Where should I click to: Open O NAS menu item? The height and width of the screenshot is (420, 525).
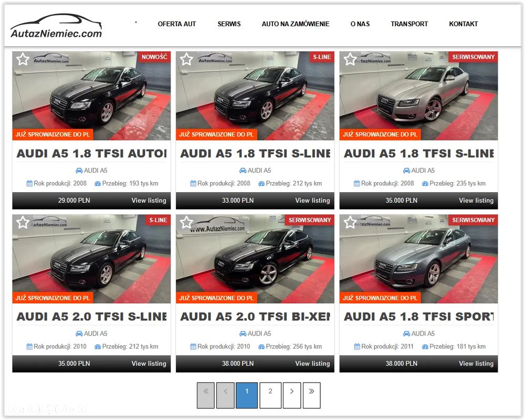pyautogui.click(x=360, y=24)
